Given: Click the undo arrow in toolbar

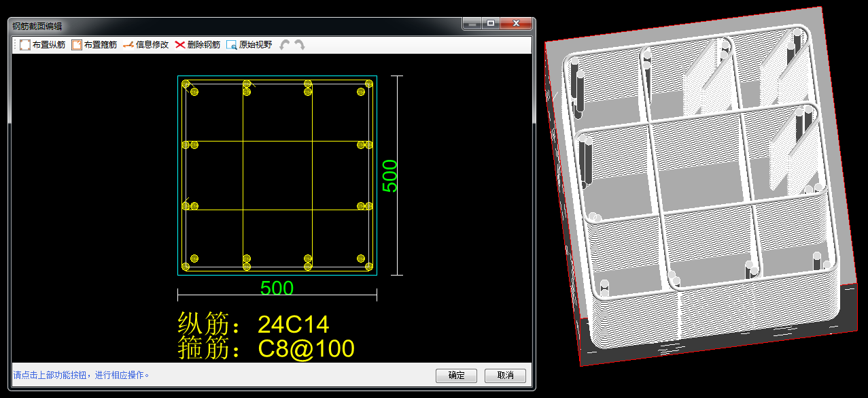Looking at the screenshot, I should pyautogui.click(x=285, y=45).
